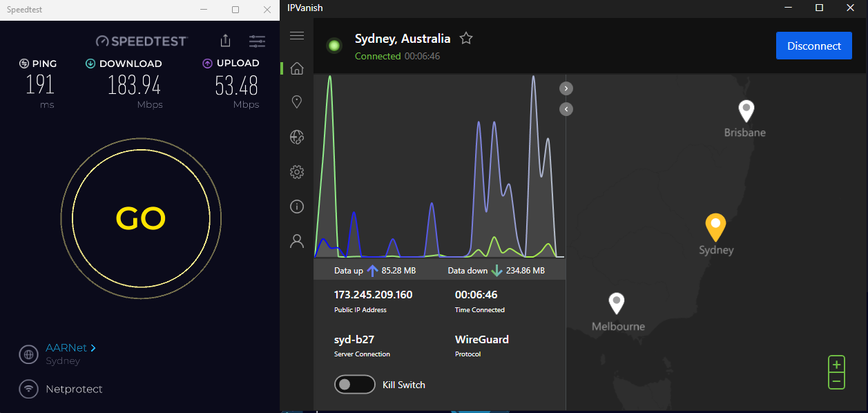The image size is (868, 413).
Task: Toggle the Netprotect option in Speedtest
Action: (28, 389)
